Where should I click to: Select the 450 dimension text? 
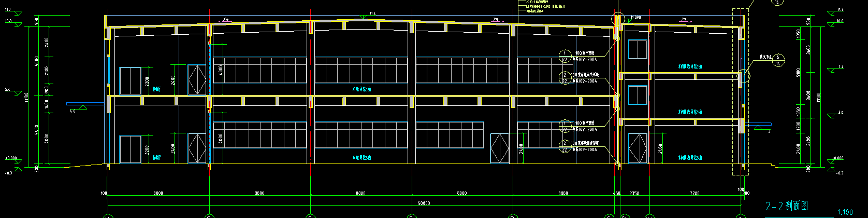pos(616,193)
